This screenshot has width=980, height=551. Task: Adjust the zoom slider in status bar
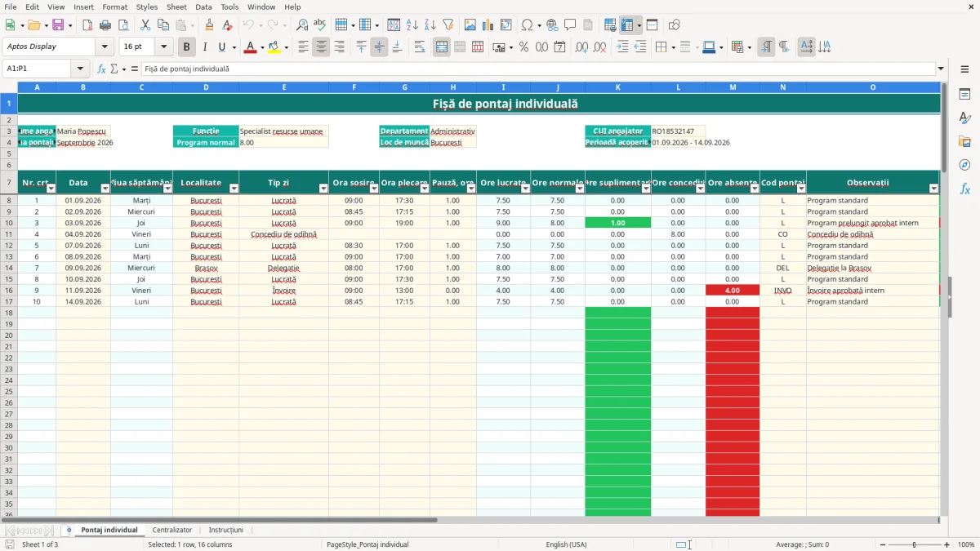(x=914, y=544)
